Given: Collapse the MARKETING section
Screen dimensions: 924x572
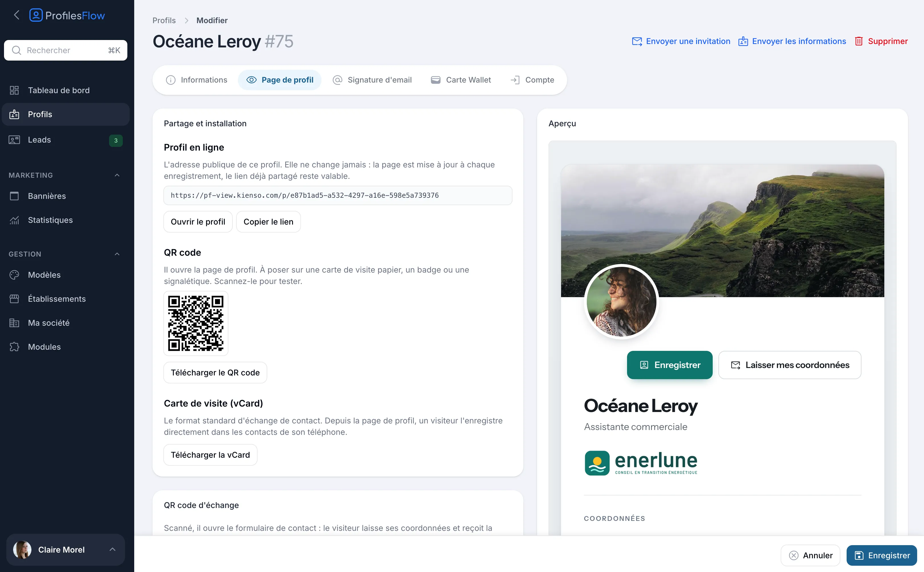Looking at the screenshot, I should click(117, 175).
